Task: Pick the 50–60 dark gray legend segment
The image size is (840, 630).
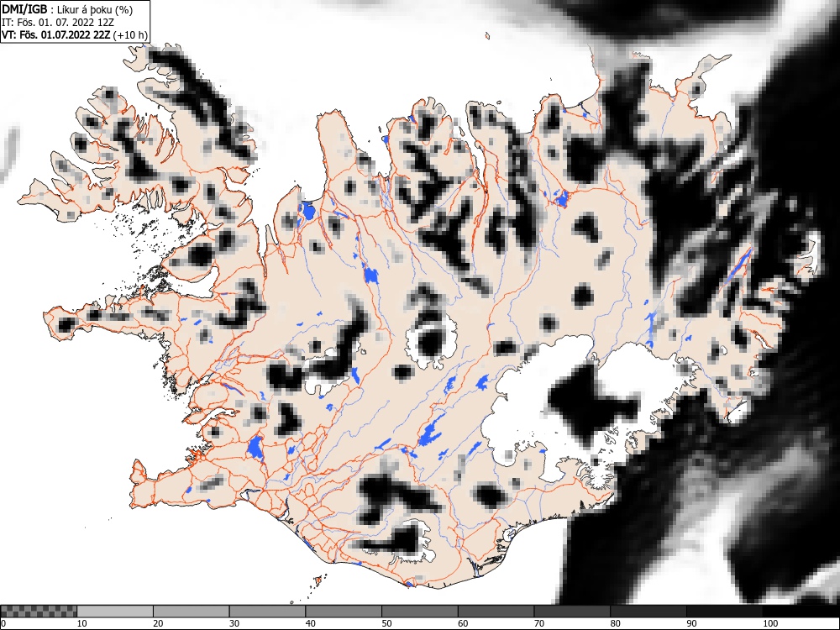Action: (x=420, y=612)
